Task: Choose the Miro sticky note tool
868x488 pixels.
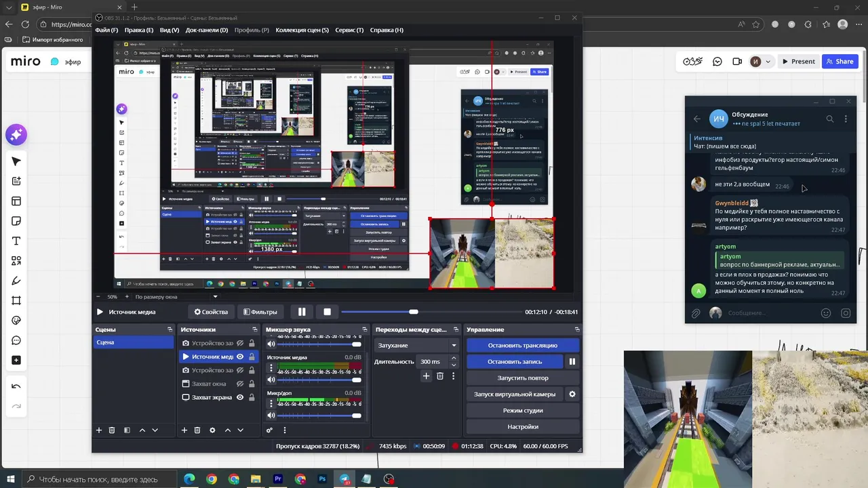Action: pos(16,221)
